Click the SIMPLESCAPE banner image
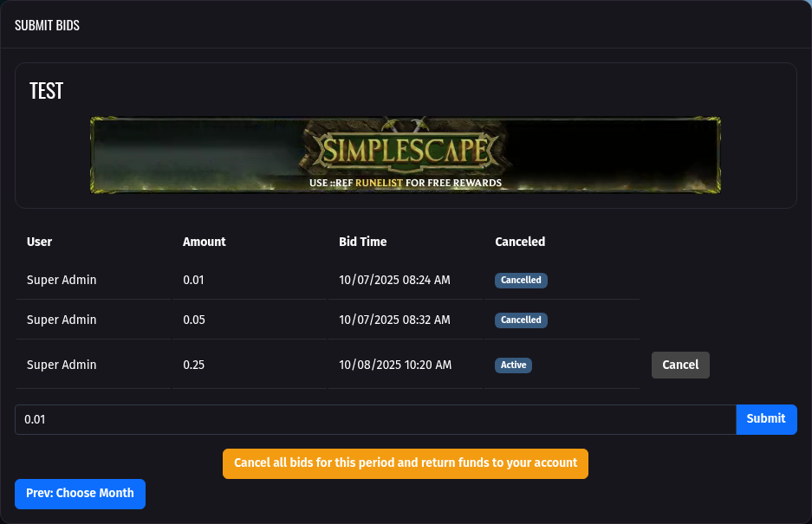 (x=405, y=154)
